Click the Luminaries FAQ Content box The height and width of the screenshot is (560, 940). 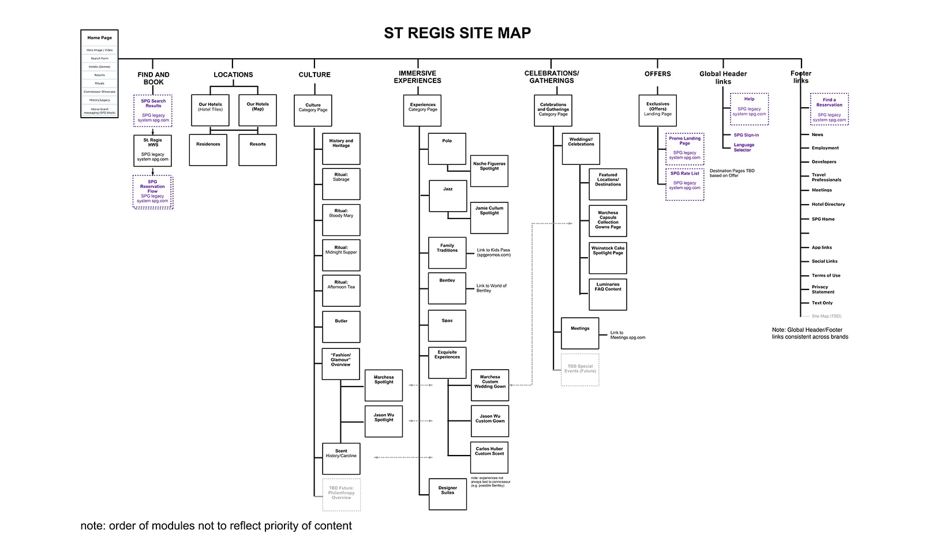608,295
